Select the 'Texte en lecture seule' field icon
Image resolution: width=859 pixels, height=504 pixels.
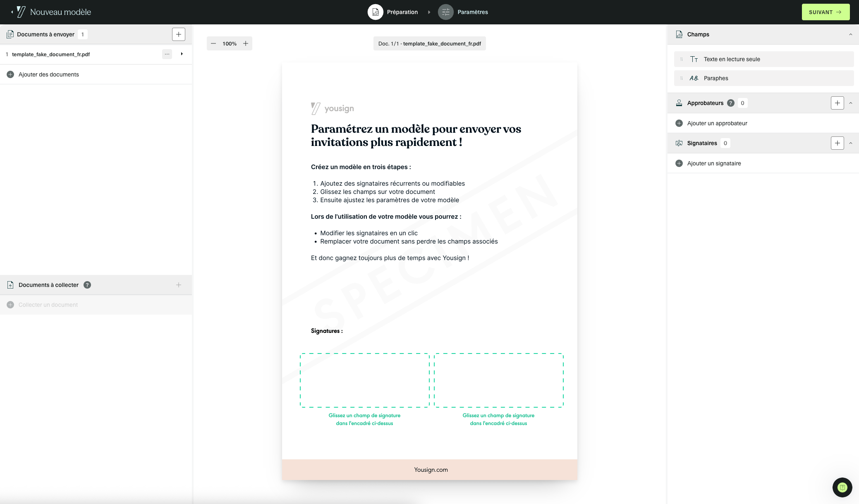click(695, 59)
